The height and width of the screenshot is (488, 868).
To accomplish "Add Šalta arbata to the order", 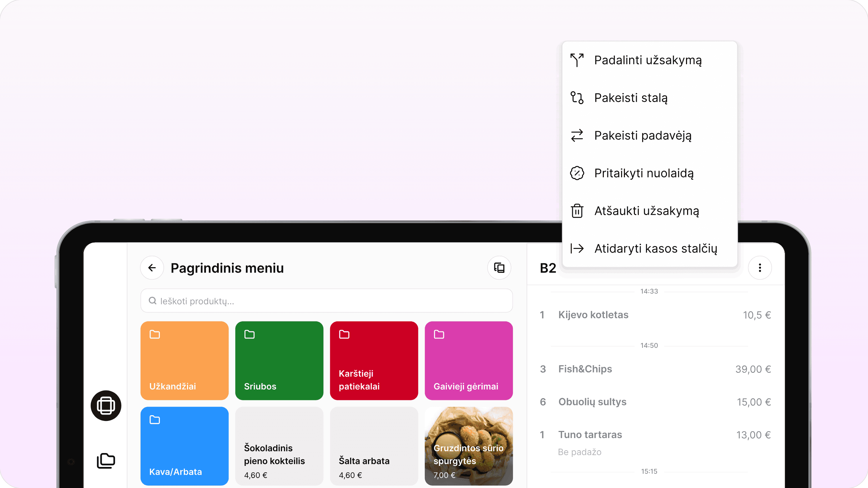I will 374,446.
